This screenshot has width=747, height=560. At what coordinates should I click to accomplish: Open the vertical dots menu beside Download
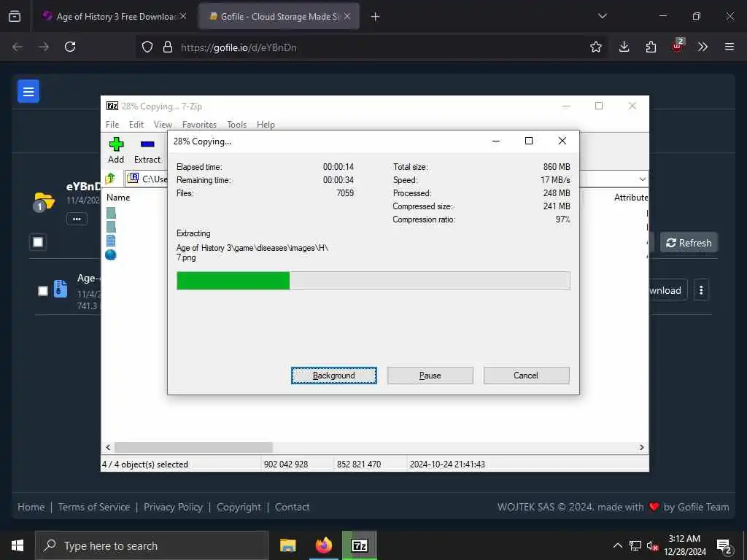(701, 289)
